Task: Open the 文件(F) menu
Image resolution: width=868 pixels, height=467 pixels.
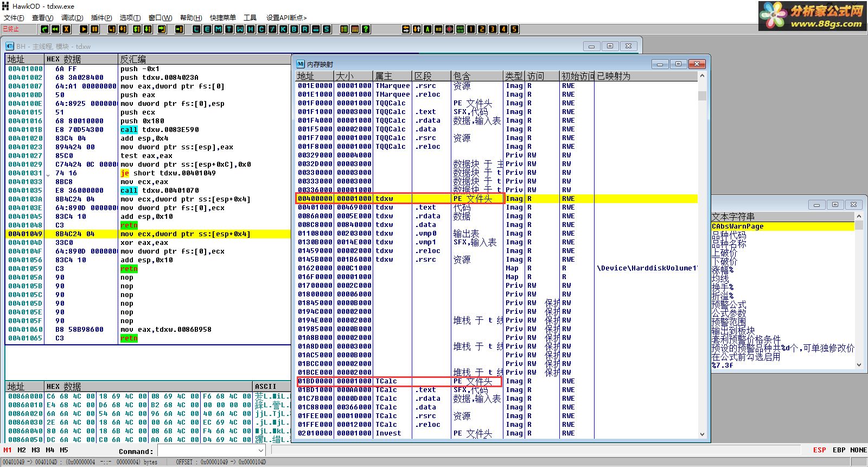Action: point(14,18)
